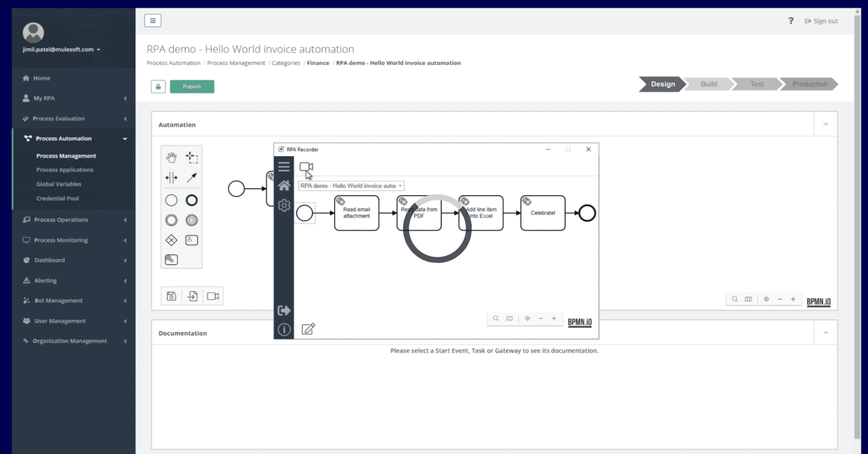
Task: Expand the Process Evaluation menu
Action: (x=74, y=118)
